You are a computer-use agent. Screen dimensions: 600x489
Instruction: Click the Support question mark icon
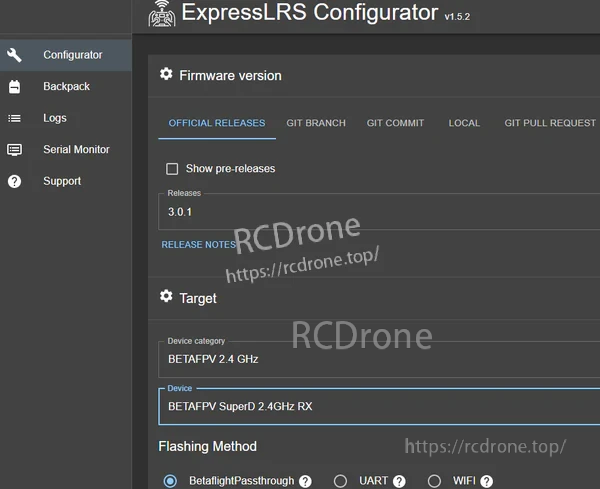pyautogui.click(x=14, y=181)
